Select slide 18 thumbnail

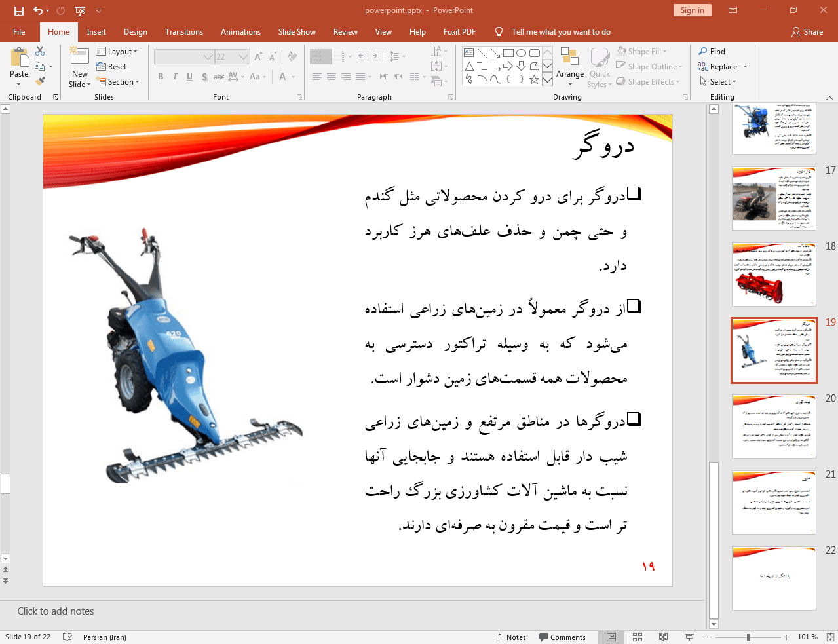click(x=774, y=275)
